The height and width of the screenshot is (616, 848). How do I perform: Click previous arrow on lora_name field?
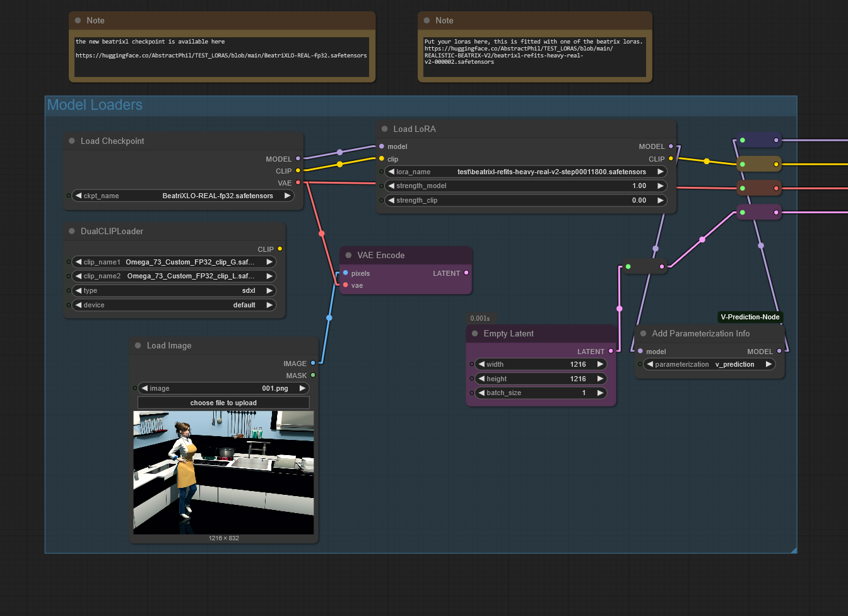[x=391, y=172]
